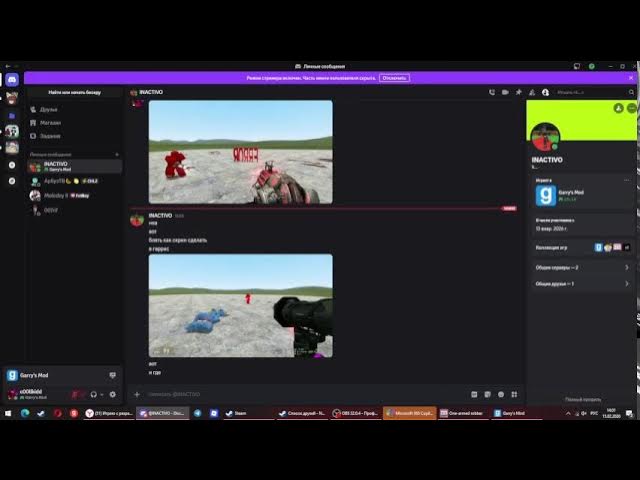The height and width of the screenshot is (480, 640).
Task: Open the gift icon in message bar
Action: (x=474, y=395)
